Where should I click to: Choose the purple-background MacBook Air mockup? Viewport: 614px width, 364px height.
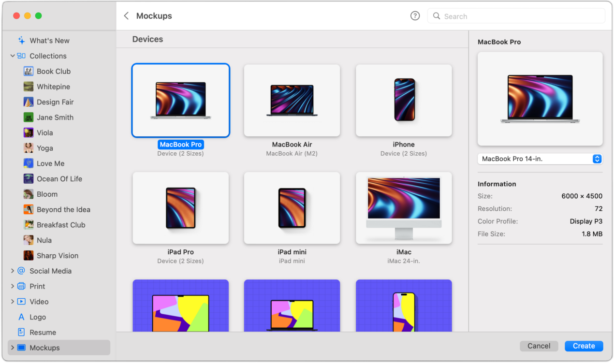292,306
